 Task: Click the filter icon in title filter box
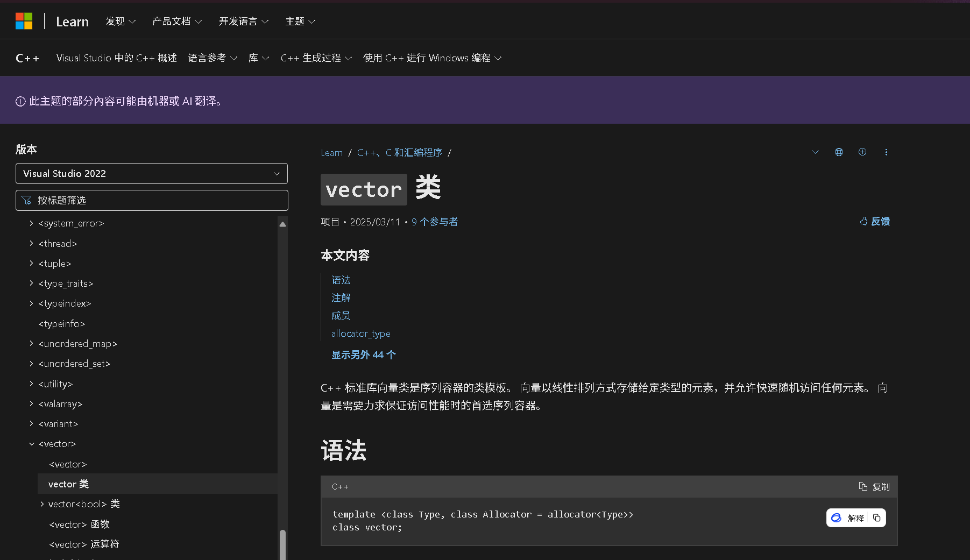pos(26,201)
